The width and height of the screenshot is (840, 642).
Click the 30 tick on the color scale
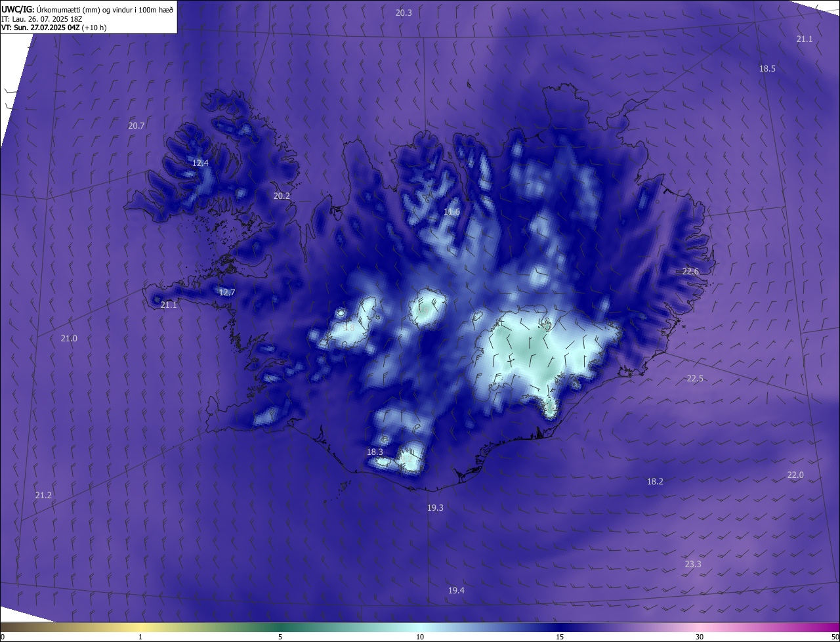[700, 637]
